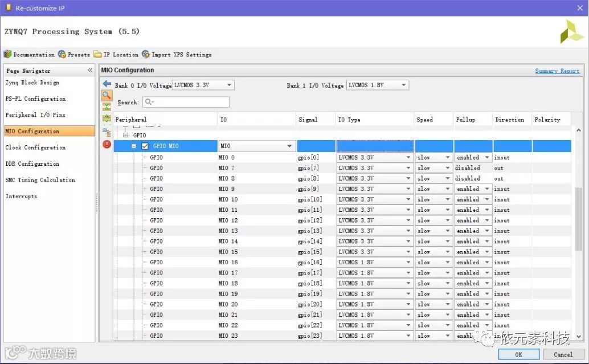This screenshot has width=589, height=364.
Task: Go to Peripheral I/O Pins page
Action: (35, 114)
